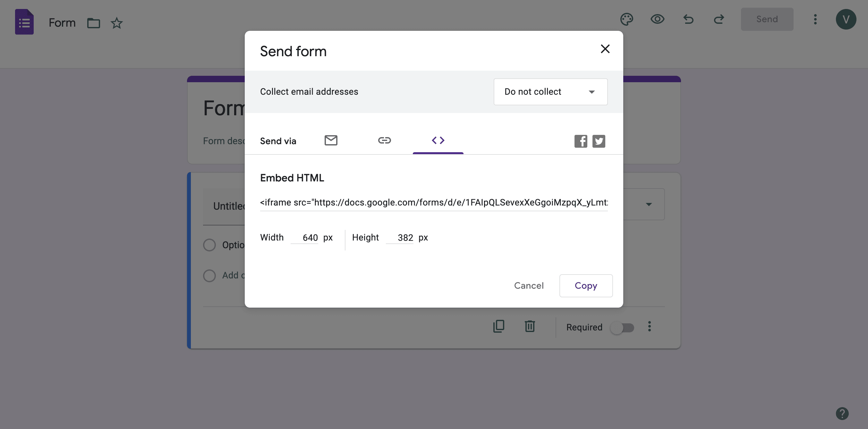Viewport: 868px width, 429px height.
Task: Copy the embed HTML code
Action: 586,286
